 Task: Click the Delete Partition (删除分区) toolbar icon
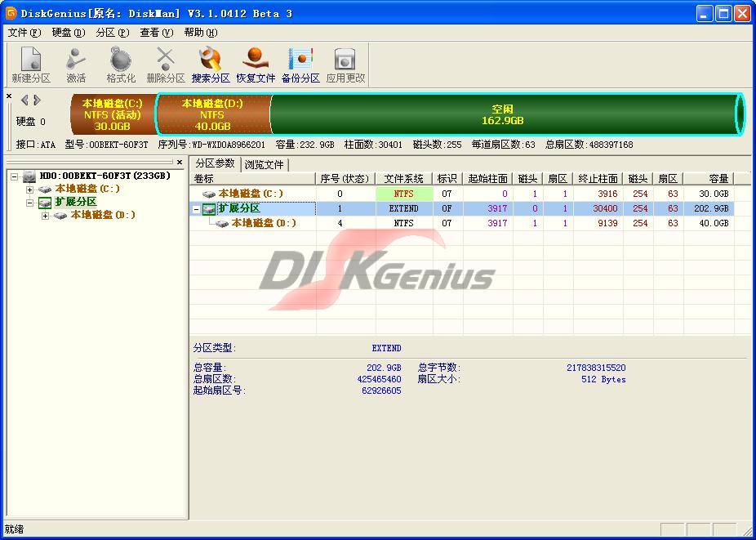[166, 65]
